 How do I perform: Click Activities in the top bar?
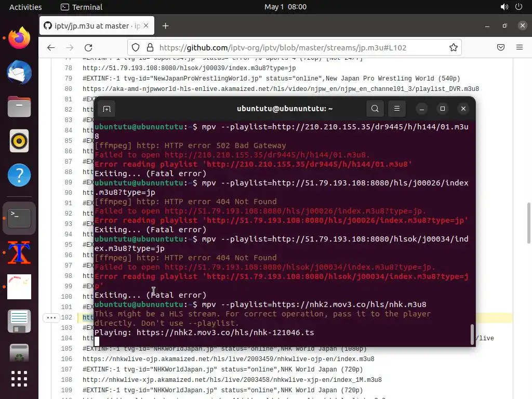click(x=25, y=7)
